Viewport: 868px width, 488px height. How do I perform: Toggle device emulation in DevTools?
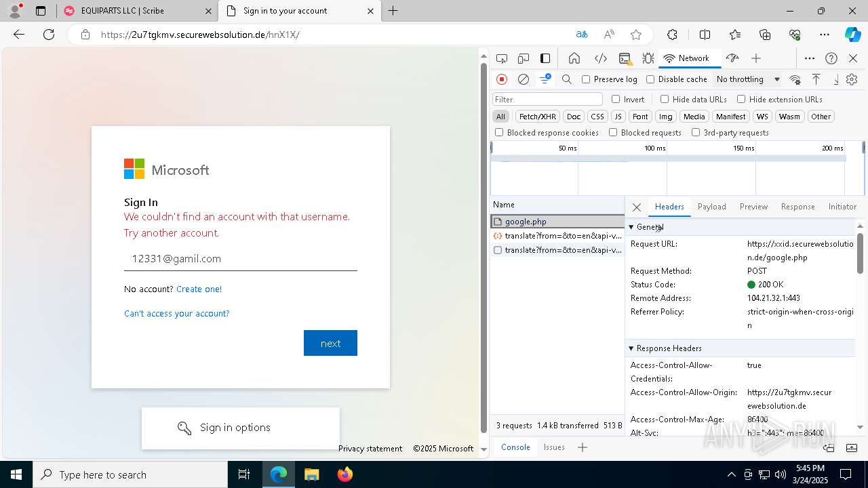point(524,58)
